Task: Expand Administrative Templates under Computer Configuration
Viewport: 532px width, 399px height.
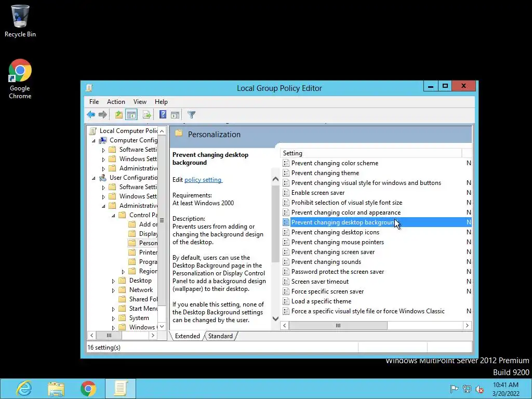Action: [x=104, y=169]
